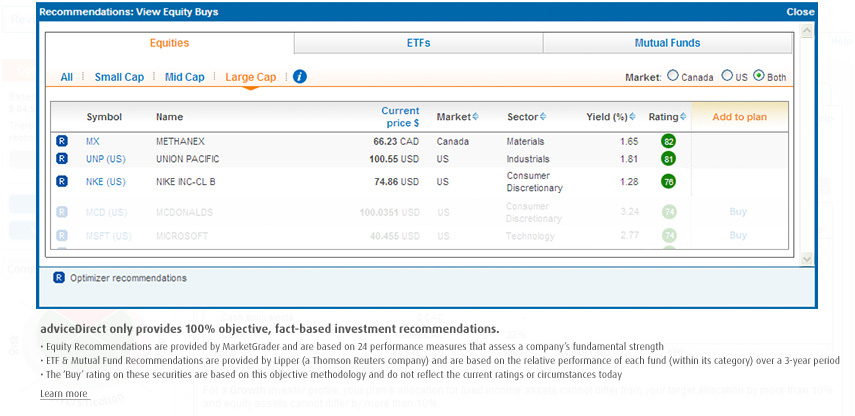This screenshot has width=855, height=416.
Task: Switch to the ETFs tab
Action: click(419, 44)
